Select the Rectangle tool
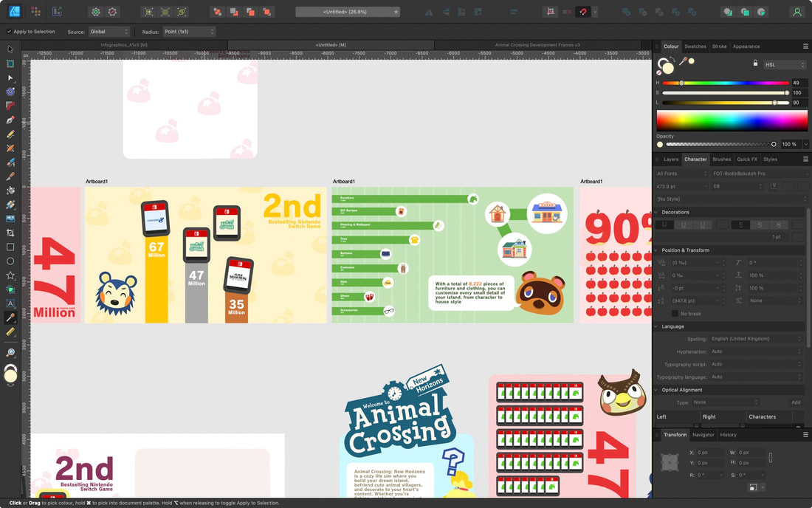Image resolution: width=812 pixels, height=508 pixels. 10,247
